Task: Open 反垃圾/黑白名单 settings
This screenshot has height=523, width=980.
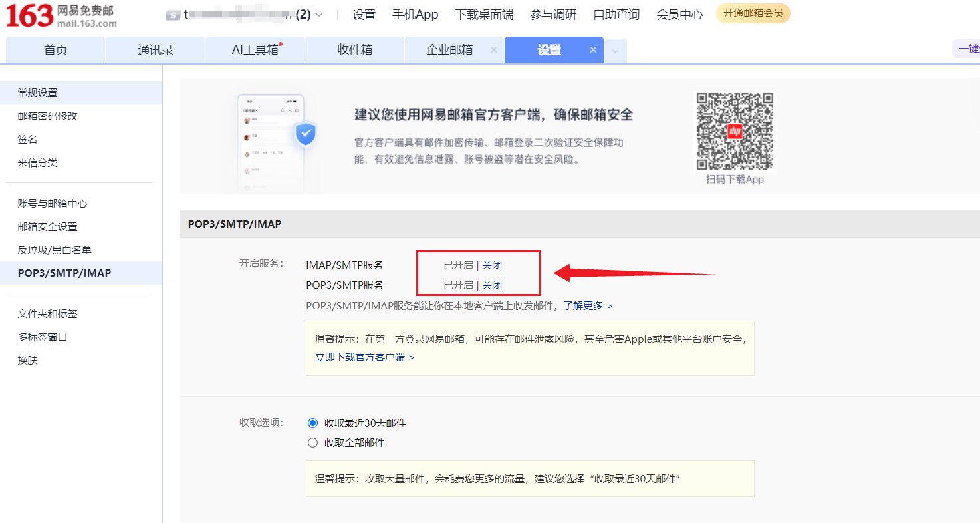Action: 55,250
